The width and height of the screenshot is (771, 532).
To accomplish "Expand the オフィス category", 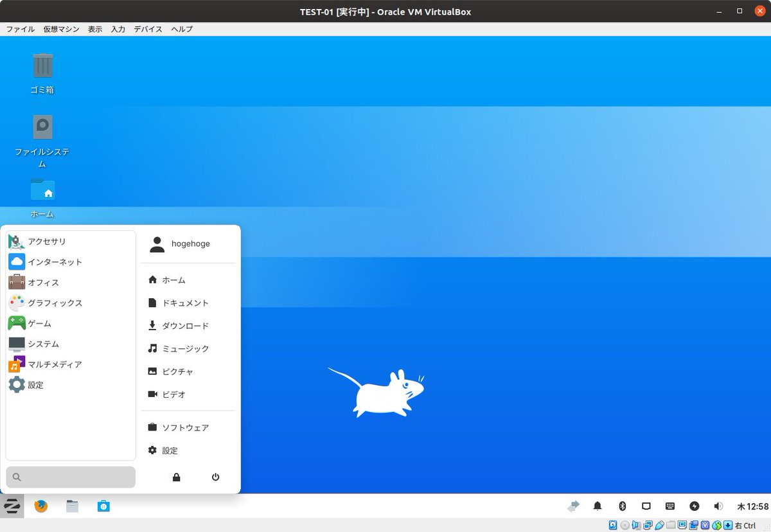I will pos(71,283).
